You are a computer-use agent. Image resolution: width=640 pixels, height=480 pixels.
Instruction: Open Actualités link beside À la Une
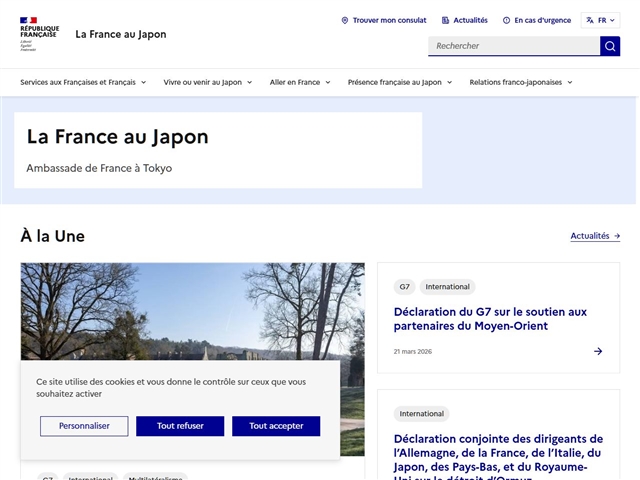pyautogui.click(x=595, y=236)
